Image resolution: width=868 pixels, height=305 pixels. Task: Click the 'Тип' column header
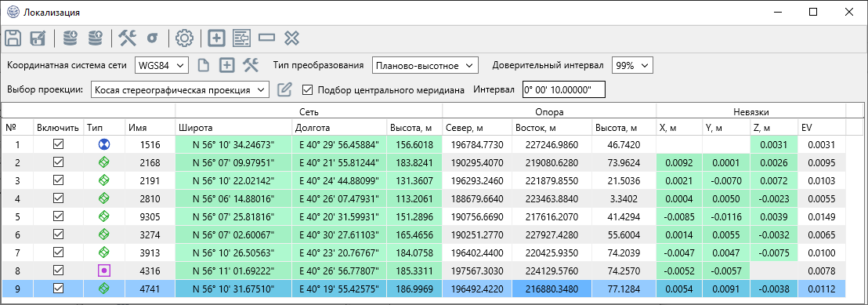coord(103,127)
